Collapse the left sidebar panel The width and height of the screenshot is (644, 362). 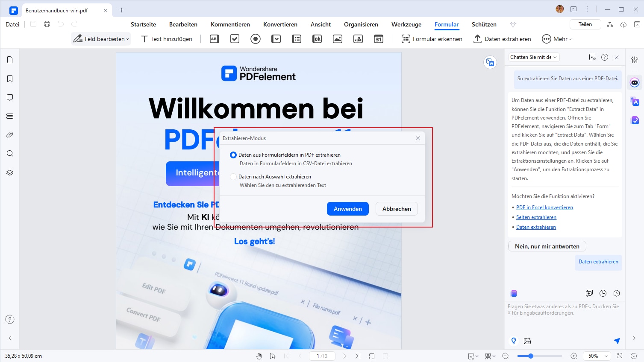[x=10, y=338]
